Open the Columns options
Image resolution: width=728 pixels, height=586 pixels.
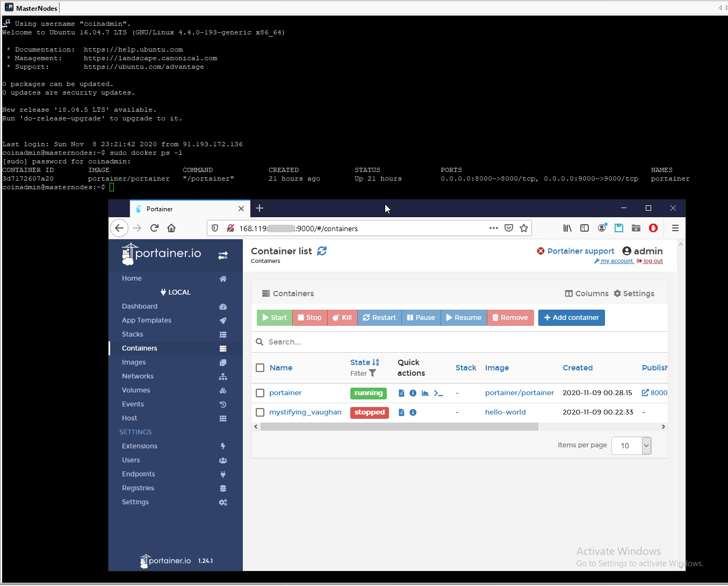[x=587, y=294]
